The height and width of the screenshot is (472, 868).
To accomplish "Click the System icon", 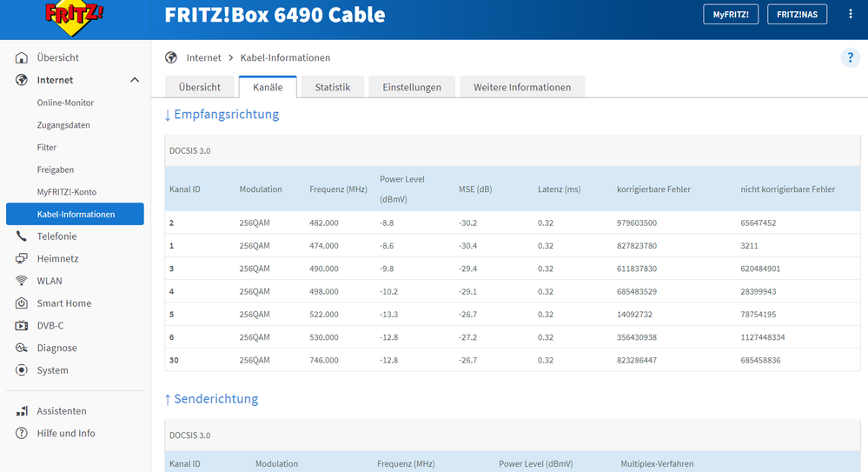I will coord(22,370).
